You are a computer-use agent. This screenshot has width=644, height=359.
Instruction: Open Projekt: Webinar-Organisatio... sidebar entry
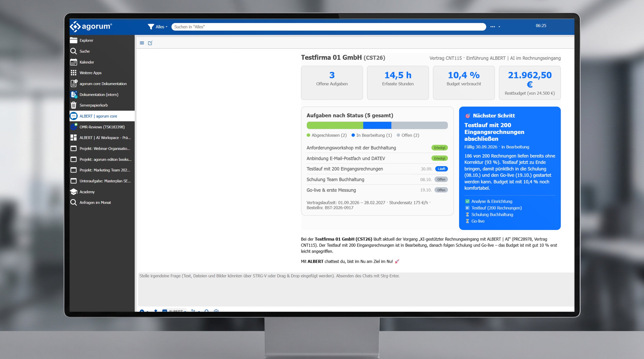pyautogui.click(x=102, y=149)
